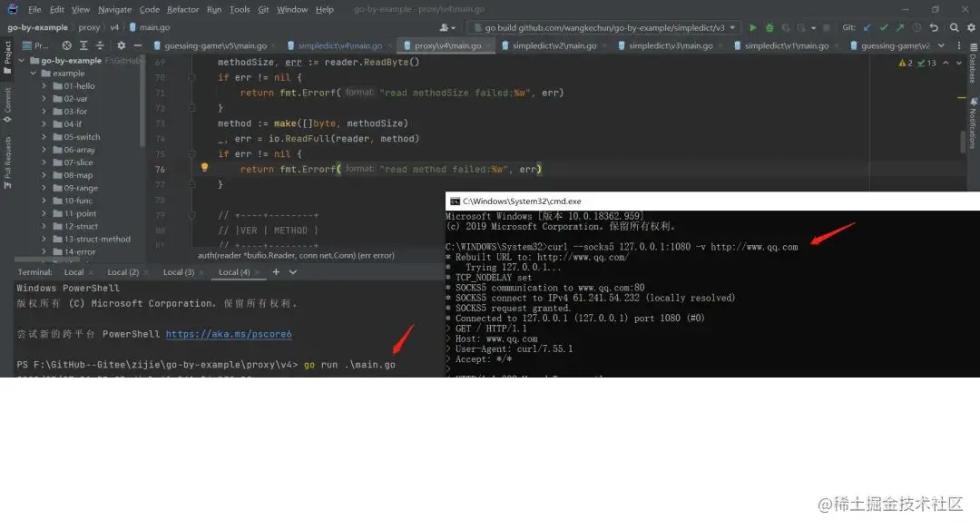Click the warnings count indicator in editor

coord(906,63)
